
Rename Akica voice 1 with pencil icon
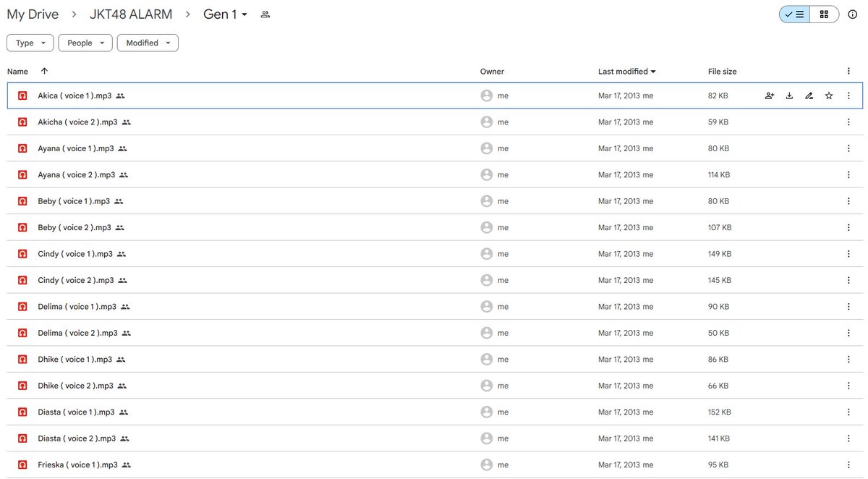pyautogui.click(x=809, y=96)
